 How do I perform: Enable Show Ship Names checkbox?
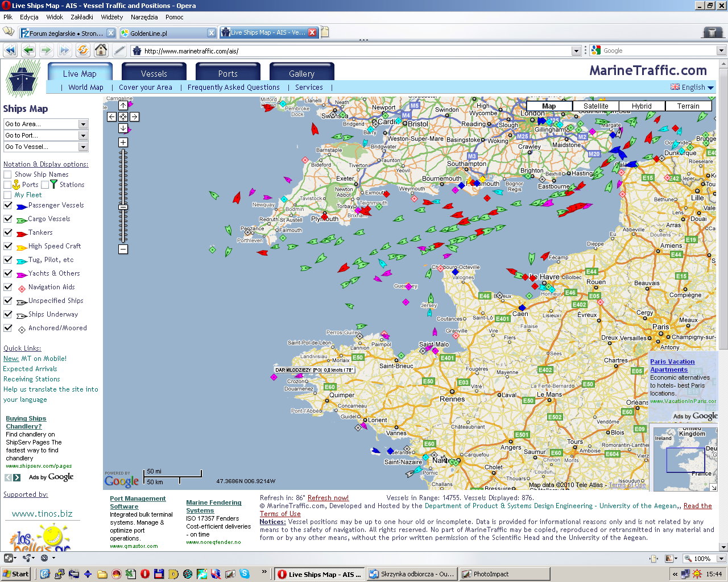(x=7, y=174)
